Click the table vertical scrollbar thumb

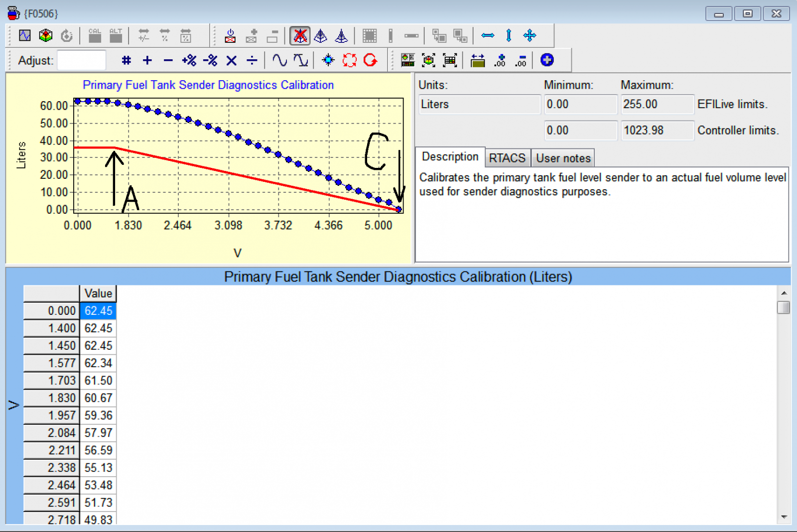(784, 307)
